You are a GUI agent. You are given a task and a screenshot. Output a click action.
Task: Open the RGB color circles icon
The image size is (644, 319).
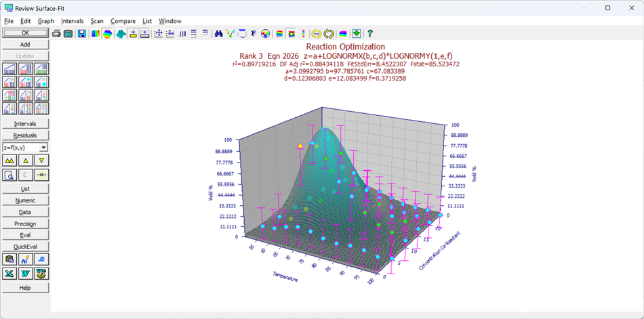click(265, 34)
